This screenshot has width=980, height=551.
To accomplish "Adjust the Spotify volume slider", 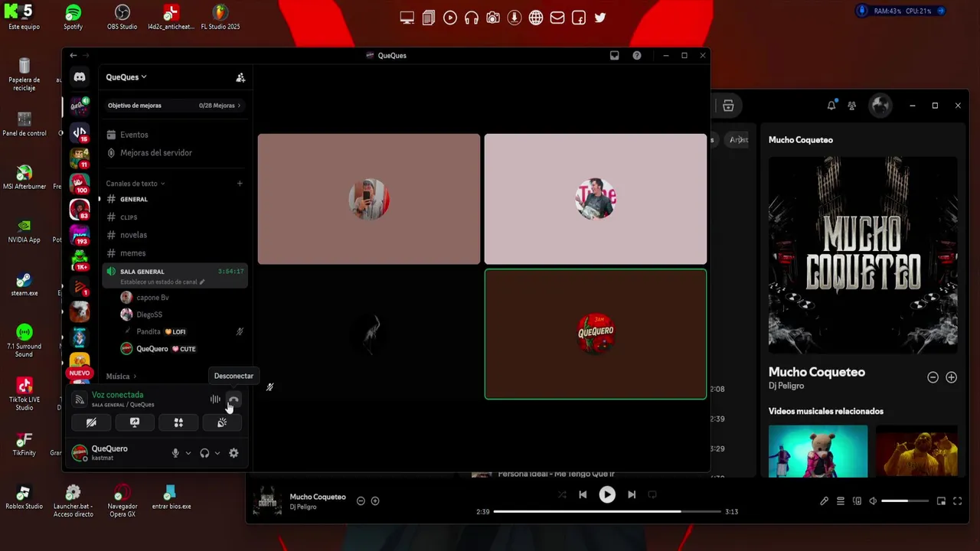I will click(905, 501).
